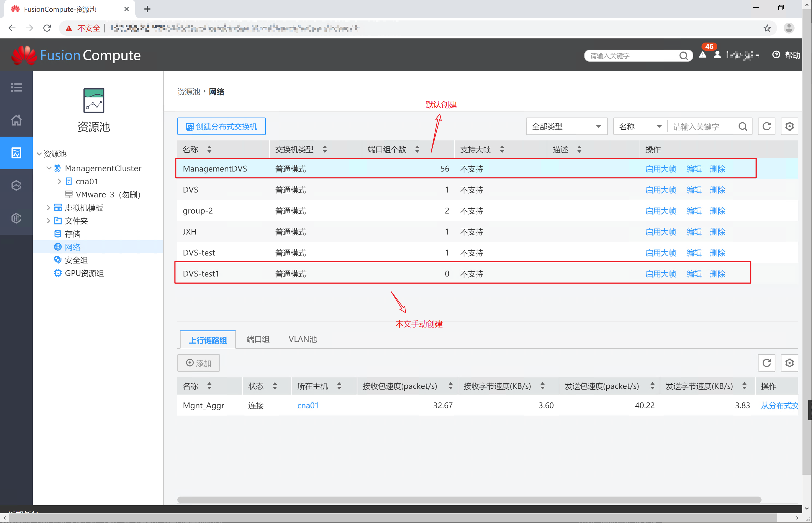Image resolution: width=812 pixels, height=523 pixels.
Task: Select the home icon in the sidebar
Action: pos(16,120)
